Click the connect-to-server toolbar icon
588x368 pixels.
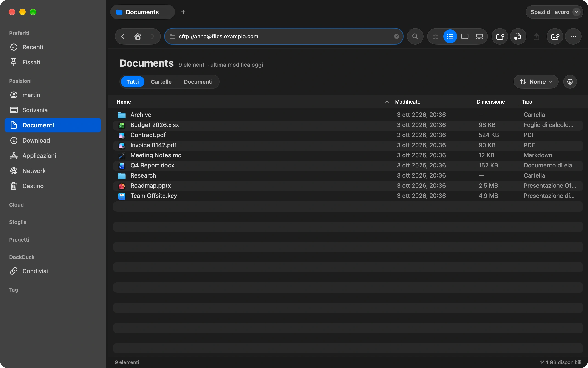(555, 37)
